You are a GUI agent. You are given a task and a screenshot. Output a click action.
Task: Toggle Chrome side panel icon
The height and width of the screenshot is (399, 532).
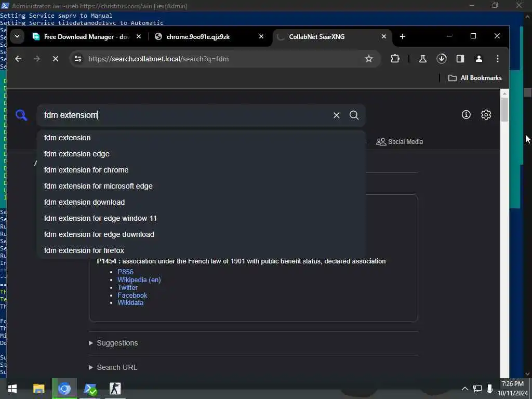click(x=460, y=59)
